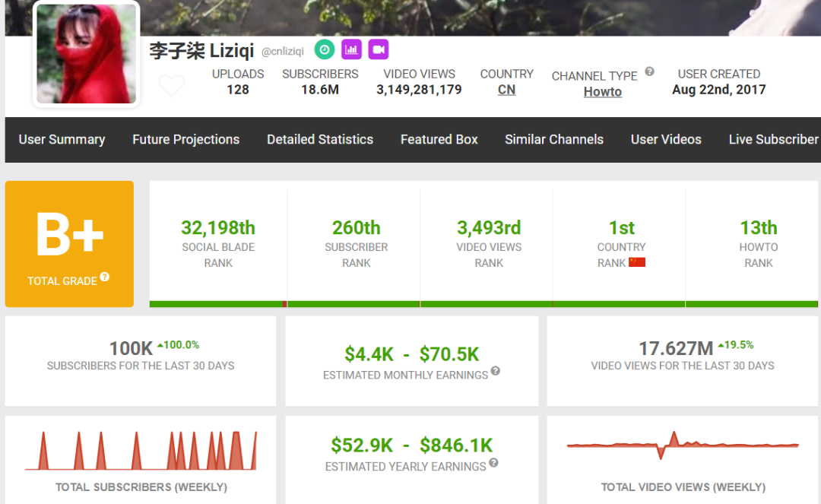Open help icon beside Estimated Yearly Earnings

494,463
